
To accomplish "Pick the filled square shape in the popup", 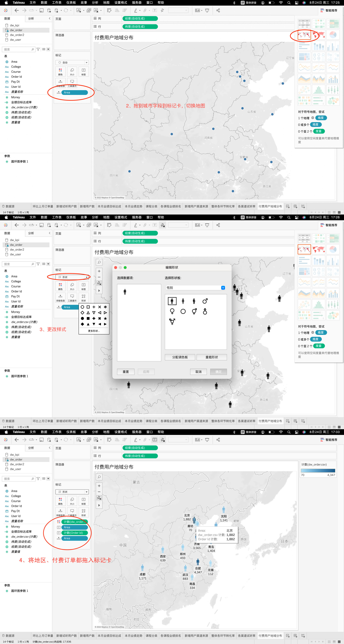I will tap(88, 318).
